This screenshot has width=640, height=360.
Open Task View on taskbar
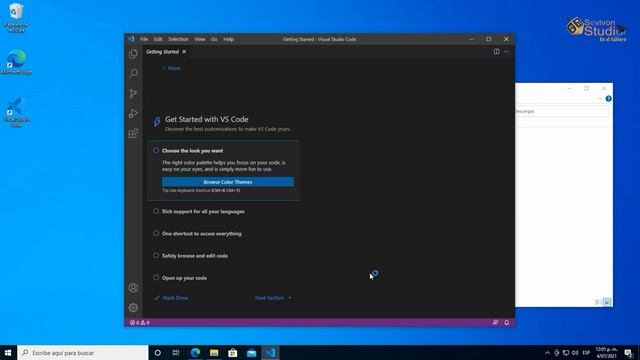(176, 353)
